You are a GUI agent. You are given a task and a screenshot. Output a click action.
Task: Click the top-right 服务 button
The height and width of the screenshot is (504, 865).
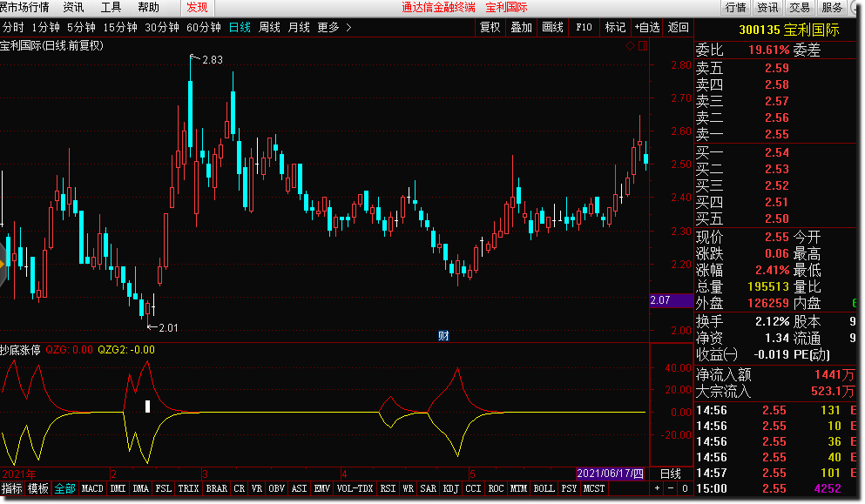coord(832,8)
